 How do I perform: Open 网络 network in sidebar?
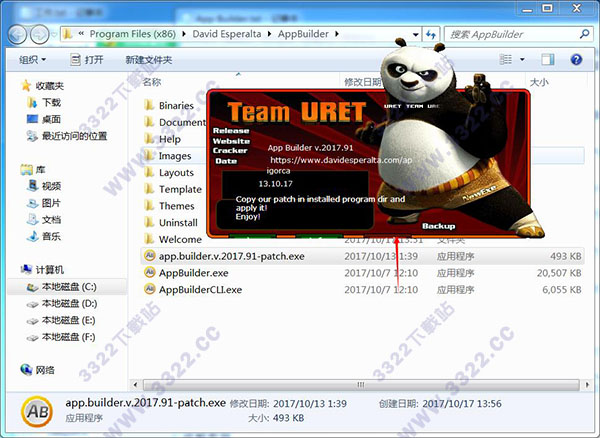click(x=38, y=370)
